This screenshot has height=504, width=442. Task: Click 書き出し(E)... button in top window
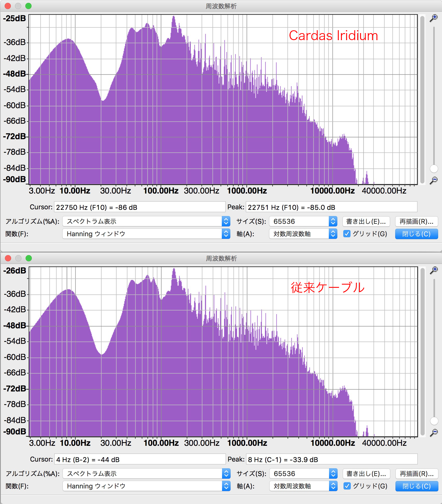coord(366,221)
